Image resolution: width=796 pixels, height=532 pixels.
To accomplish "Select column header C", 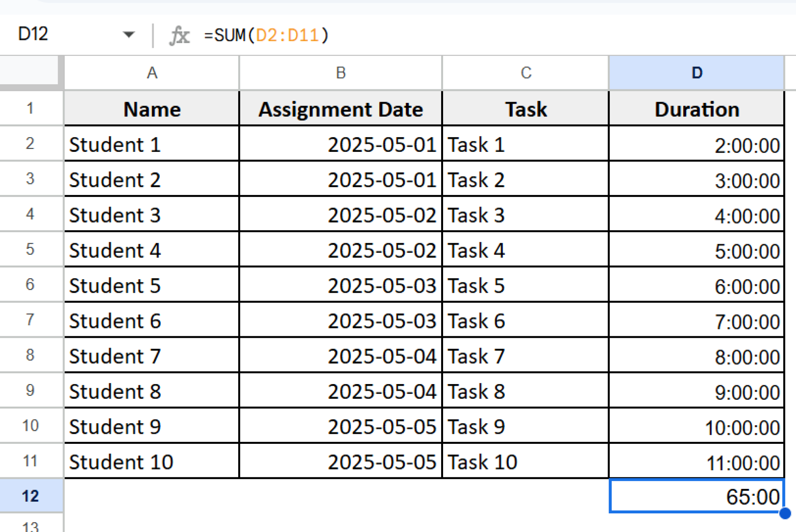I will click(x=525, y=73).
